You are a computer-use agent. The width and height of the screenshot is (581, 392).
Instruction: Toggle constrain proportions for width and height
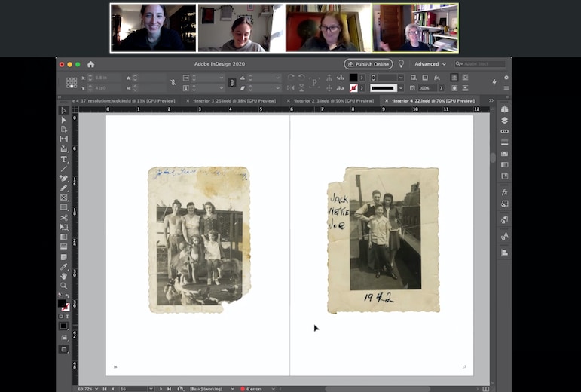coord(173,82)
